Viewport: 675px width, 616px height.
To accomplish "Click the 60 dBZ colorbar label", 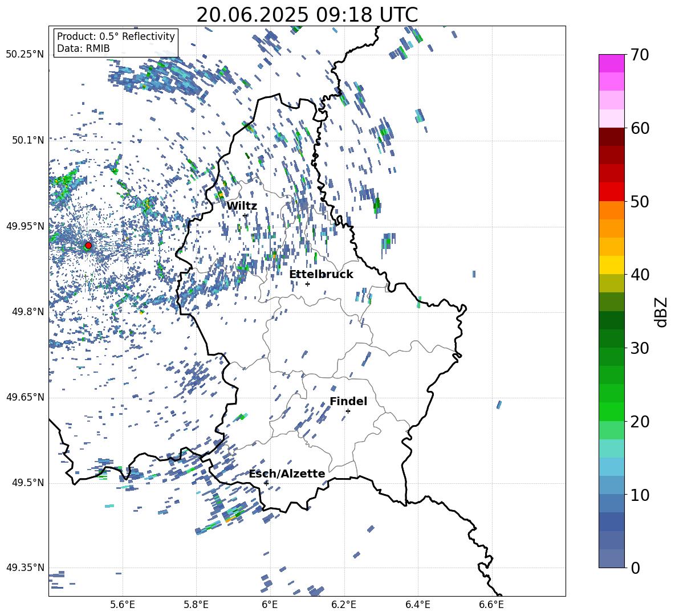I will (x=639, y=128).
